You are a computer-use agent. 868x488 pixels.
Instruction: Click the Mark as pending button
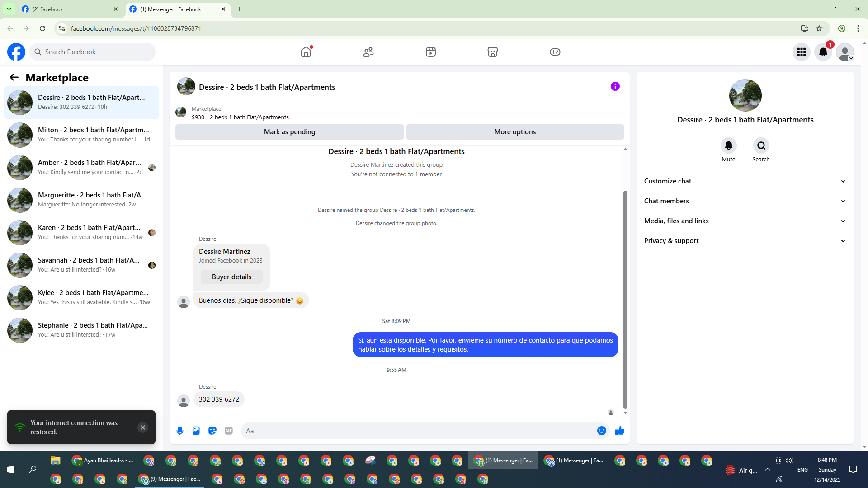[x=289, y=132]
